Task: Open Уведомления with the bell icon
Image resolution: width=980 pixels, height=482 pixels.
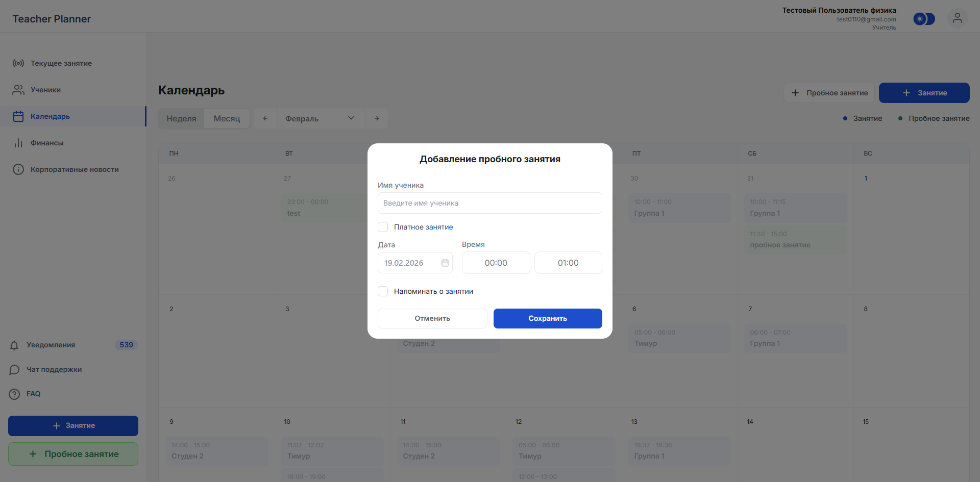Action: (x=14, y=345)
